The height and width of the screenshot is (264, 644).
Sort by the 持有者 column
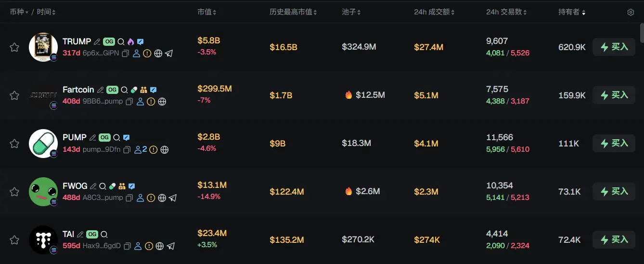(572, 12)
